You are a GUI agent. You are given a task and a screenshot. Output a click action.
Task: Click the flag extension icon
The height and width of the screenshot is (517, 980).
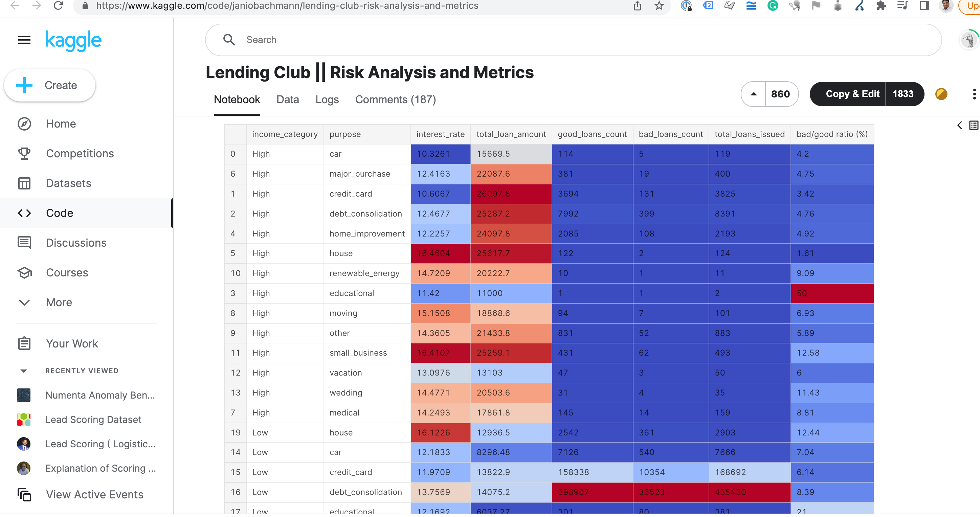(x=816, y=6)
